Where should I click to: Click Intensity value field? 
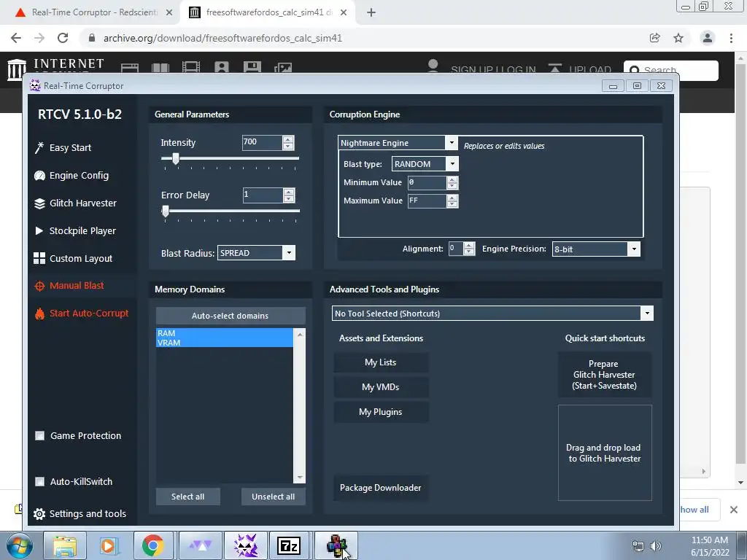pos(262,142)
